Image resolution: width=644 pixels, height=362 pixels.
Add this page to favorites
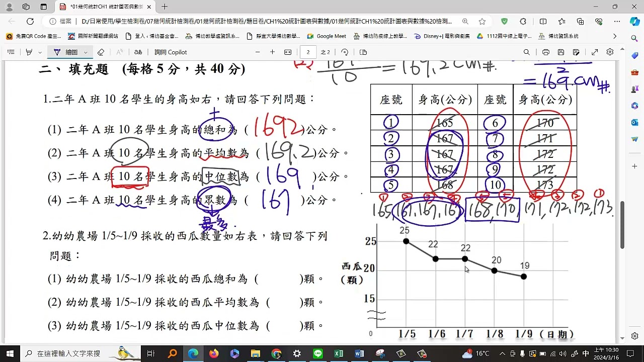click(x=482, y=22)
